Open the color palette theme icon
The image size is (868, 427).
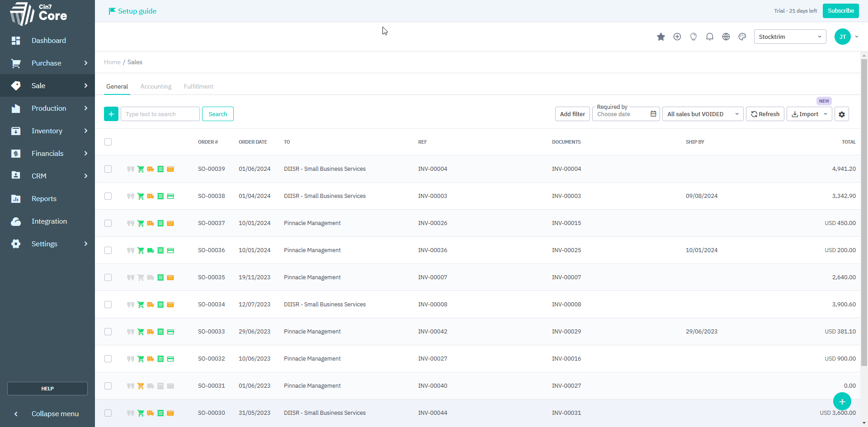pyautogui.click(x=742, y=37)
